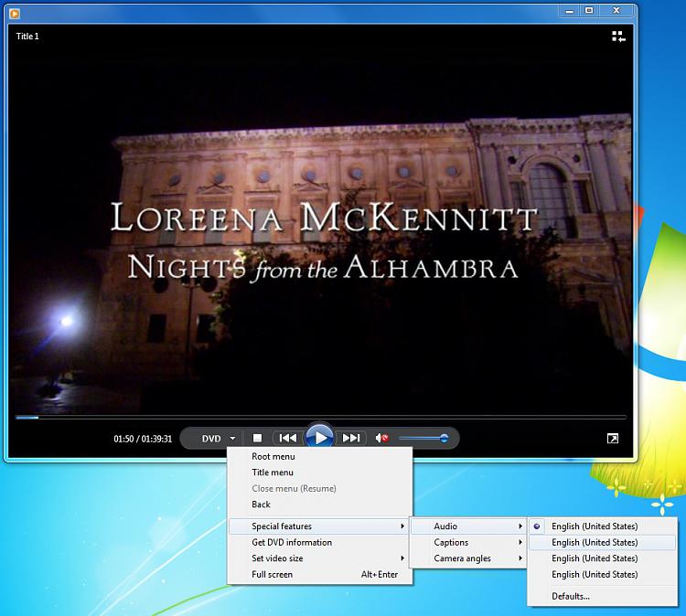The height and width of the screenshot is (616, 686).
Task: Open audio Defaults... option
Action: tap(603, 596)
